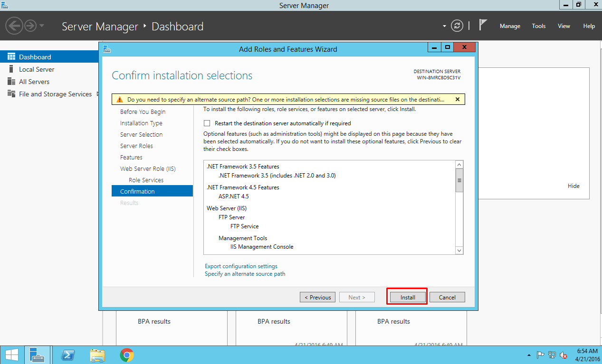The image size is (602, 364).
Task: Click Specify an alternate source path link
Action: tap(245, 274)
